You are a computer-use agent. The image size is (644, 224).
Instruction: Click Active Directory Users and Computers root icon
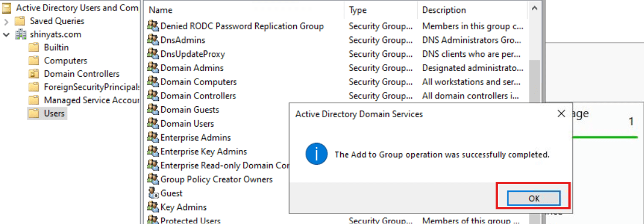[x=6, y=8]
